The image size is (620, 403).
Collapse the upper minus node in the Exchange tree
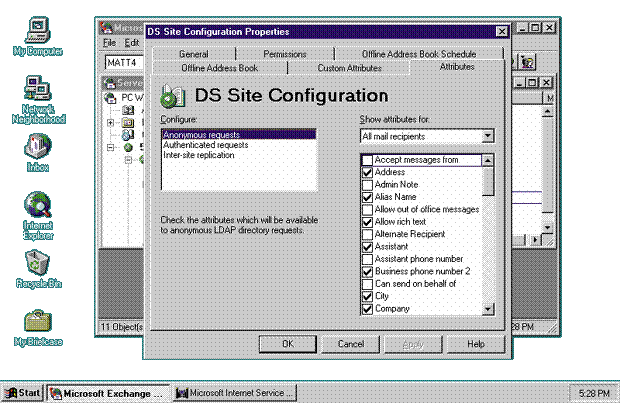point(111,147)
